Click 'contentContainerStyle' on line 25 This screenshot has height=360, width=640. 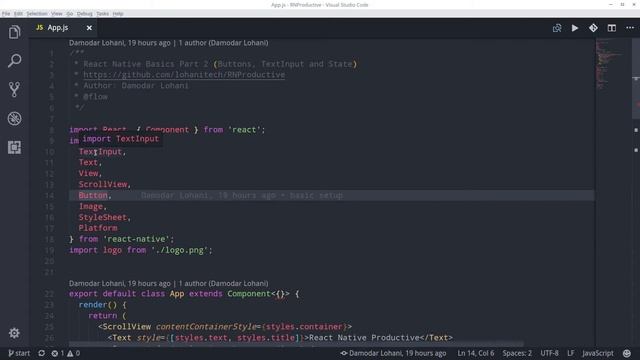[206, 327]
